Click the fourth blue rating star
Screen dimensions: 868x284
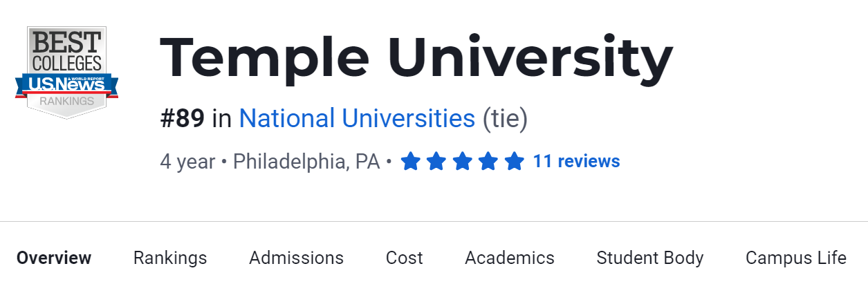[488, 162]
